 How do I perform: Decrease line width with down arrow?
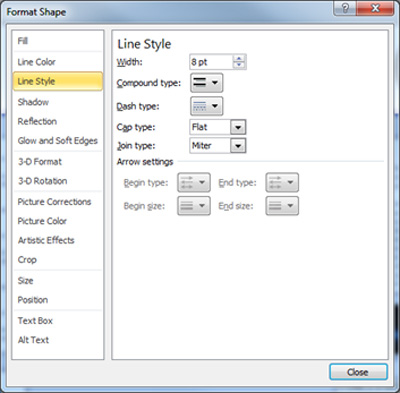(x=239, y=65)
